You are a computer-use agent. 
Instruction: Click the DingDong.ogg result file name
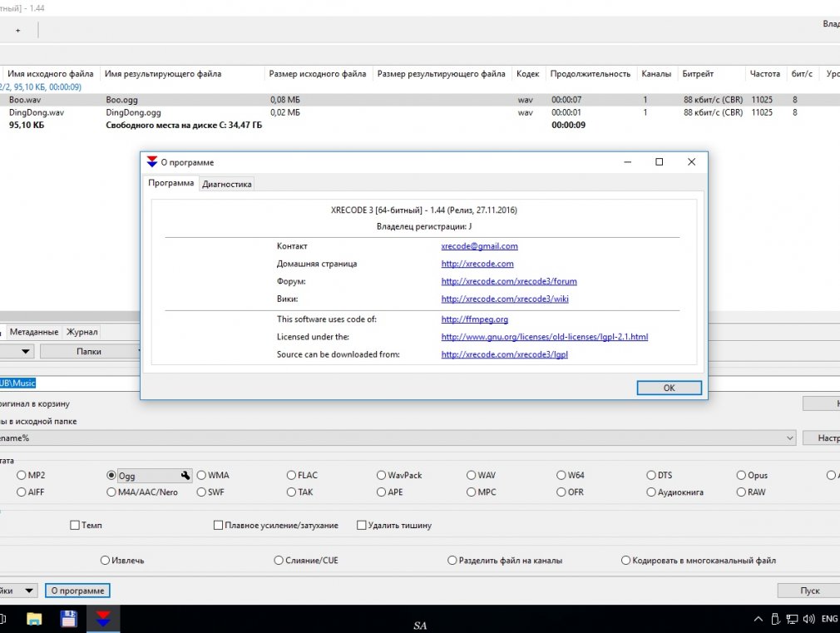133,112
